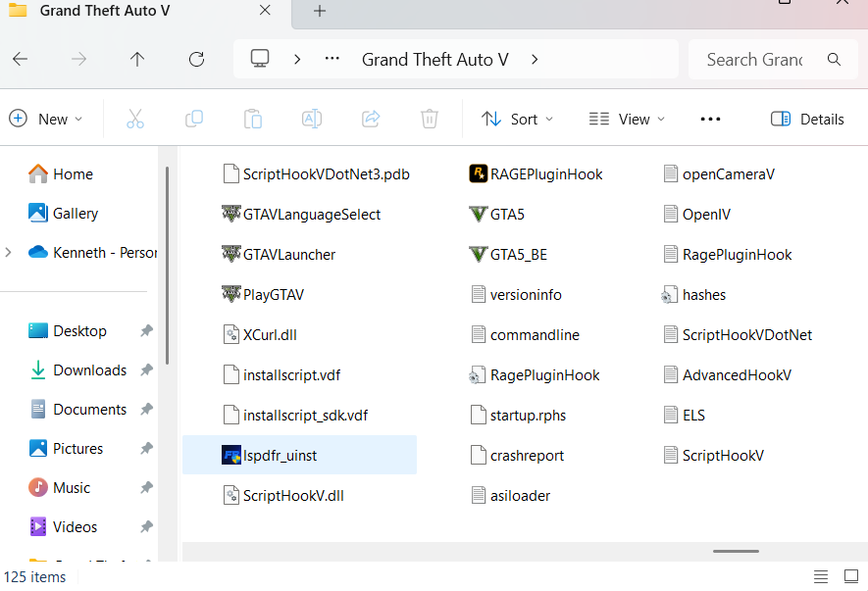Toggle the Details pane
Image resolution: width=868 pixels, height=591 pixels.
(x=807, y=119)
